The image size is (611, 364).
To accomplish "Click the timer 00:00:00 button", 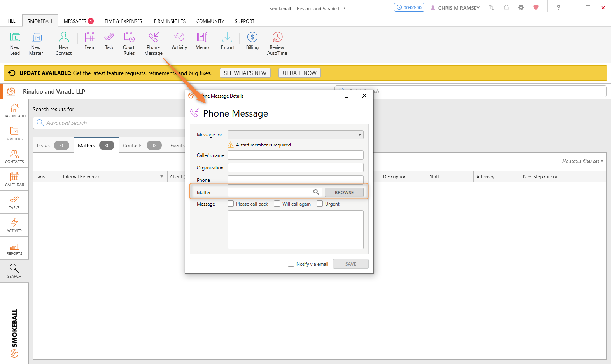I will tap(409, 7).
